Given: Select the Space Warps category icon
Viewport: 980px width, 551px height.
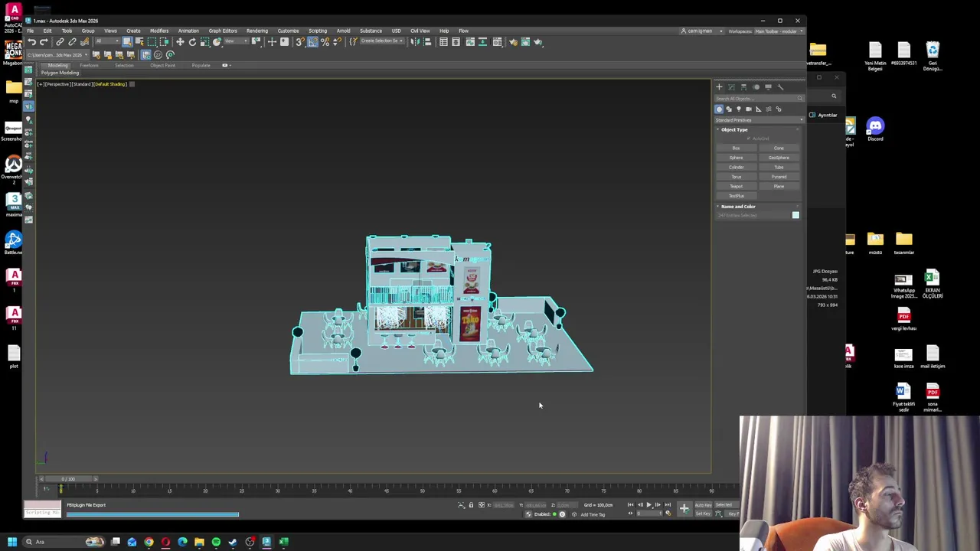Looking at the screenshot, I should coord(769,109).
